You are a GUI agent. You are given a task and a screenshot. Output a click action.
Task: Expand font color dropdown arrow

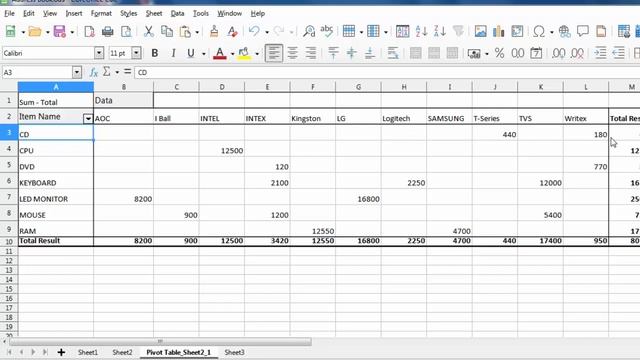click(232, 54)
